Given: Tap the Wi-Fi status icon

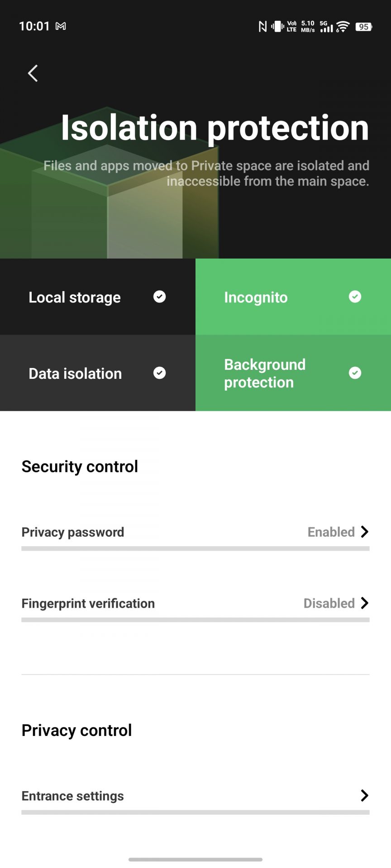Looking at the screenshot, I should tap(343, 27).
